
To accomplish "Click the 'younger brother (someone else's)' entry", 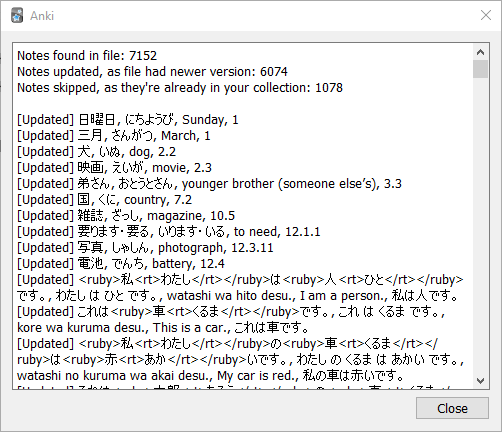I will tap(209, 183).
